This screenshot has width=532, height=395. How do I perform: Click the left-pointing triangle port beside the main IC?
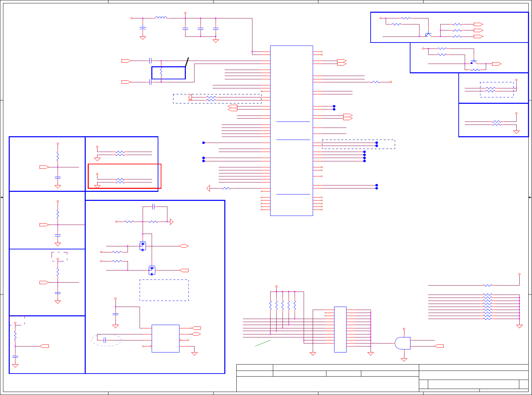[208, 188]
